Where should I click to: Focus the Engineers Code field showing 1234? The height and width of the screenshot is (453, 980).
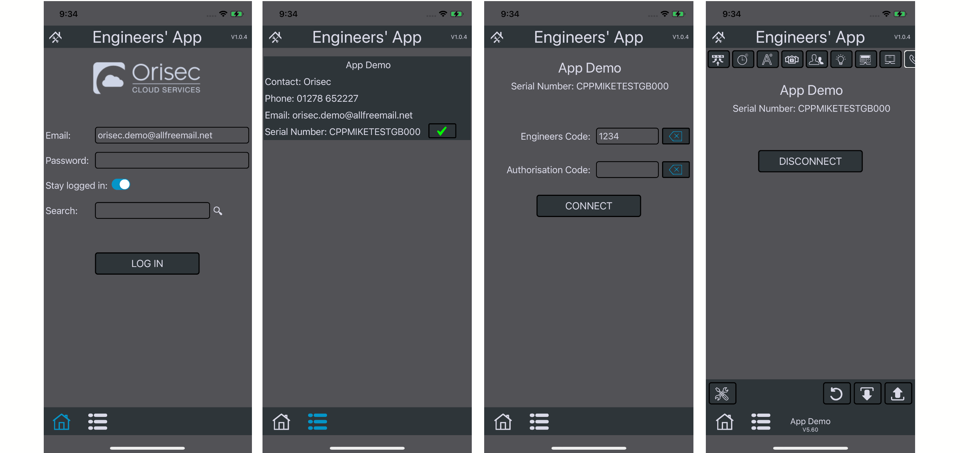click(627, 136)
